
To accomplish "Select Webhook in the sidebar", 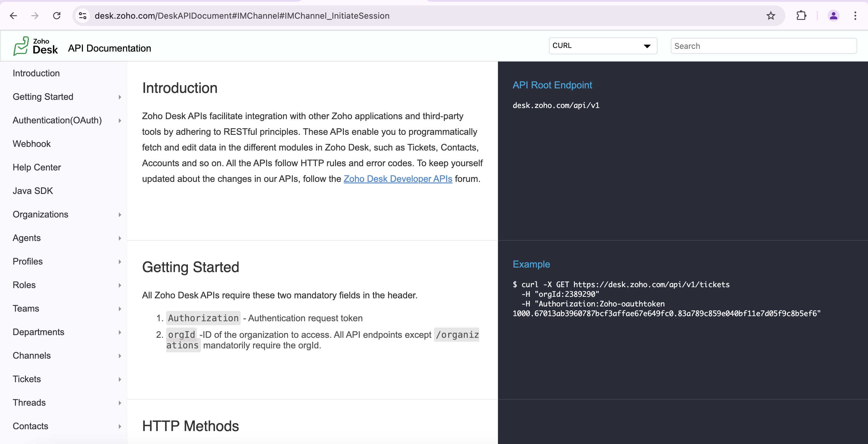I will point(32,144).
